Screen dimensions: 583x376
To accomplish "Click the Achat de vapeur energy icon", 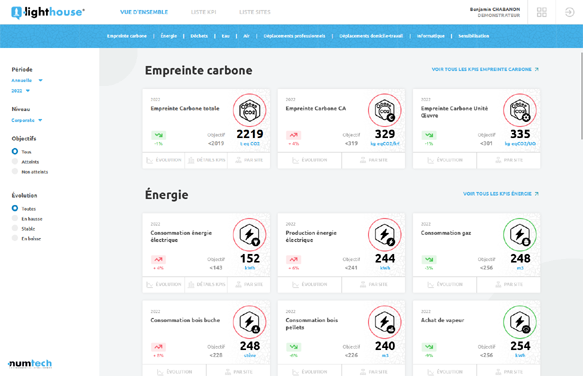I will (520, 322).
